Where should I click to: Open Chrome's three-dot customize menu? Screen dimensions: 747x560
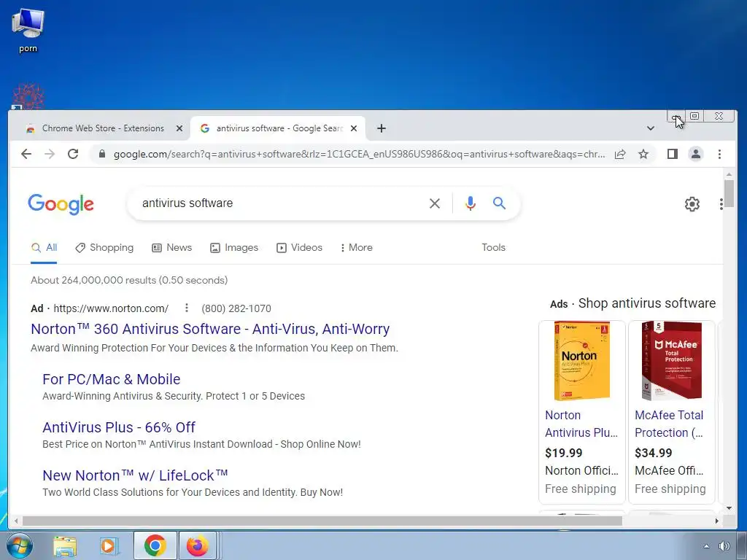[719, 154]
